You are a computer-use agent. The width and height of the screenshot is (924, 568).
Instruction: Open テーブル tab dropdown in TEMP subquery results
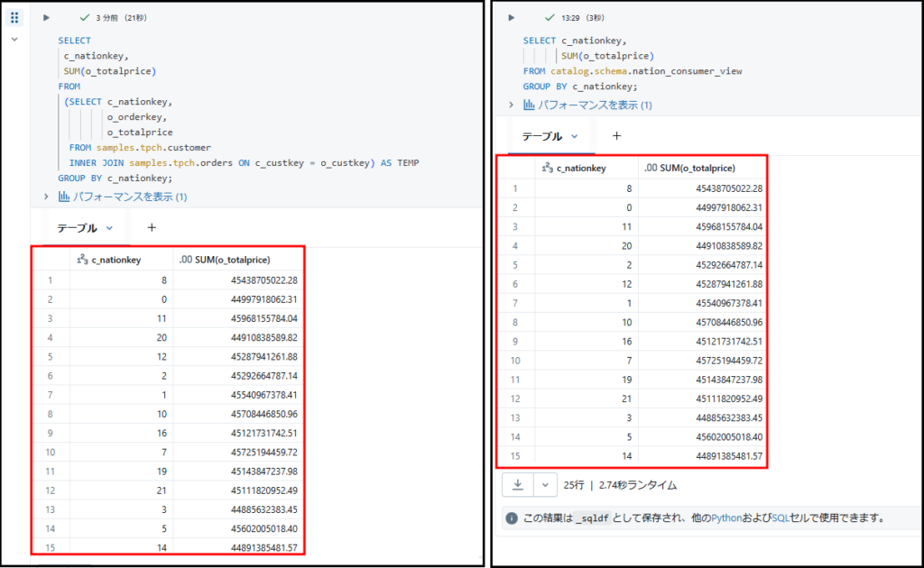coord(109,229)
